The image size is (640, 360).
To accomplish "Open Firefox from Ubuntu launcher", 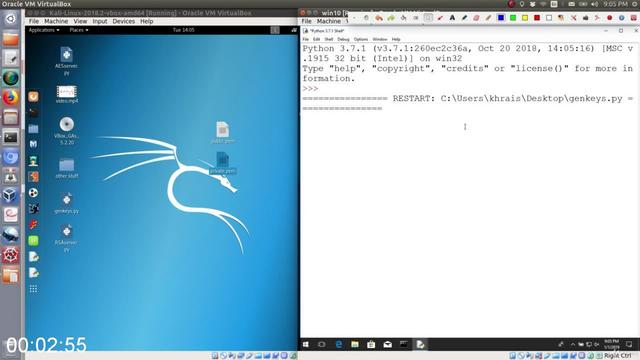I will 11,98.
